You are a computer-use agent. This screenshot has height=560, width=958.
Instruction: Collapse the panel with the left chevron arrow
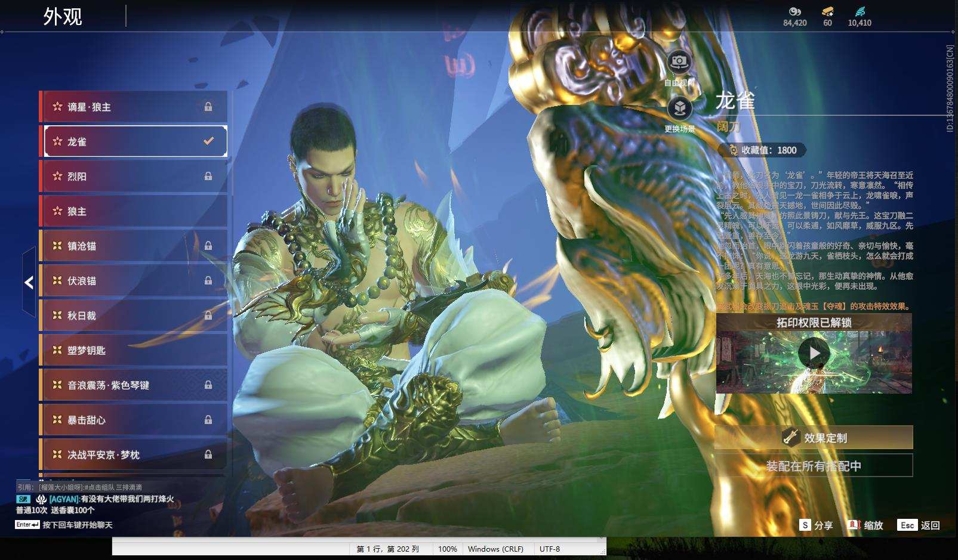(x=29, y=282)
